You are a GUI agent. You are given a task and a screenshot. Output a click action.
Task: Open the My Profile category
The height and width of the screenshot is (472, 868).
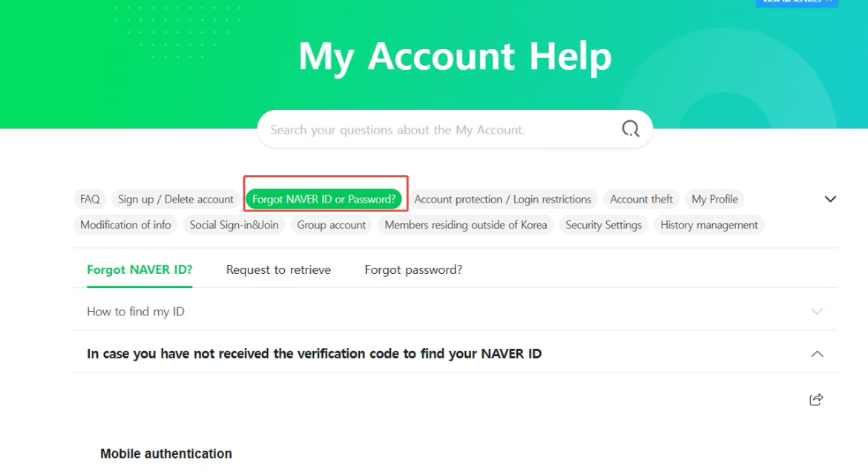click(714, 199)
